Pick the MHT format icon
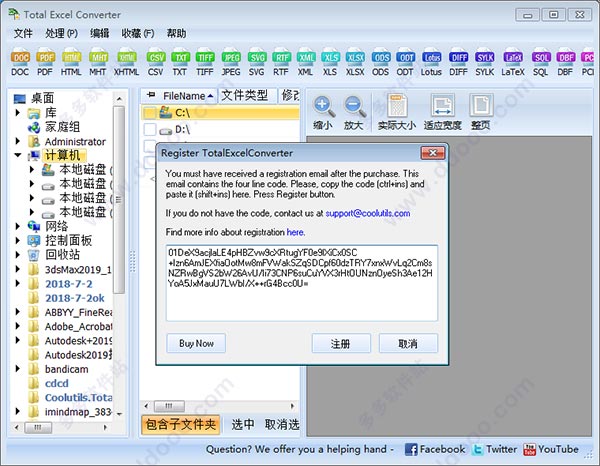 tap(98, 63)
